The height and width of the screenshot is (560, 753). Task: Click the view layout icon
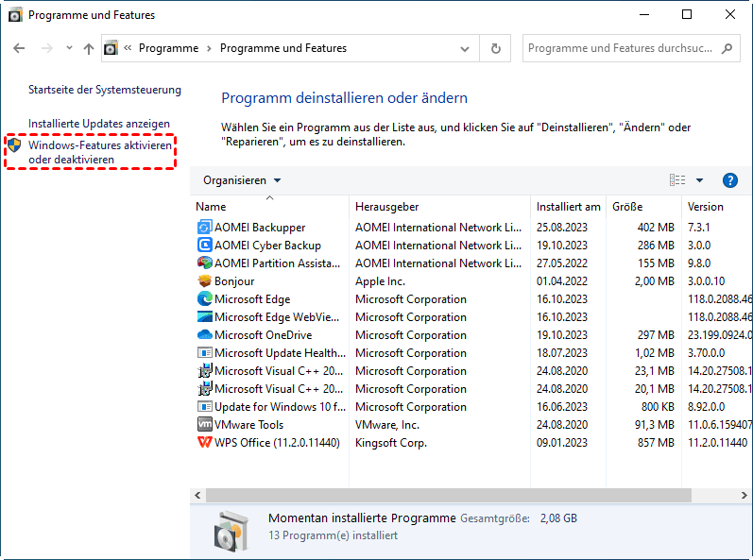(x=677, y=180)
